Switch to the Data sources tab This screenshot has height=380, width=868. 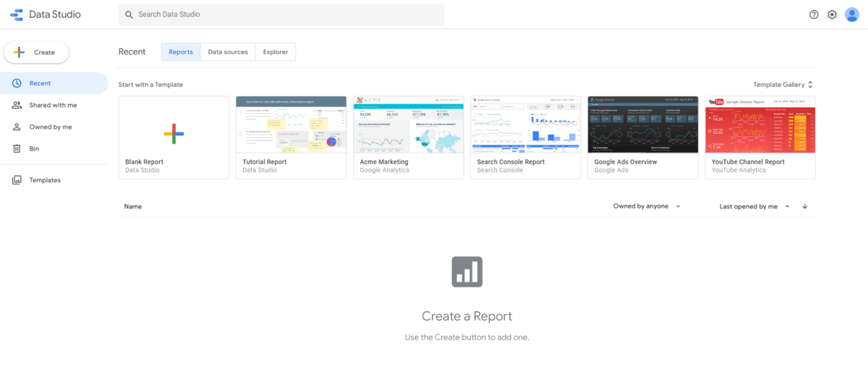click(x=228, y=52)
